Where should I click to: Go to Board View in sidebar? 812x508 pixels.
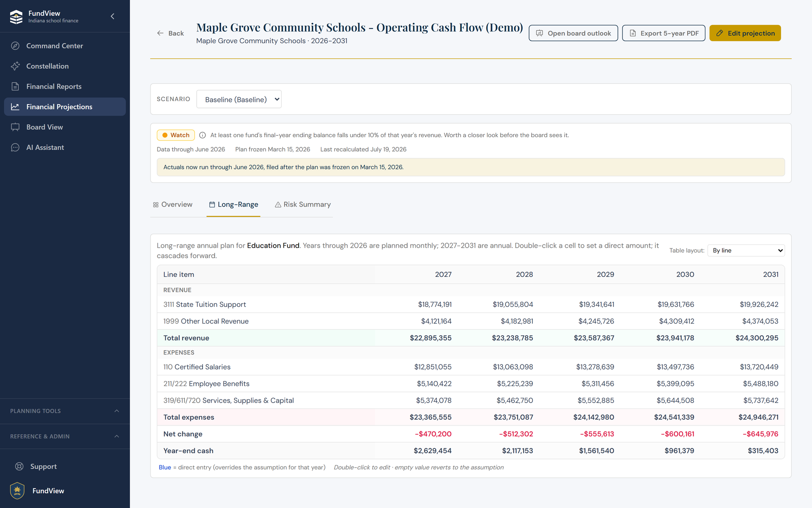click(65, 127)
